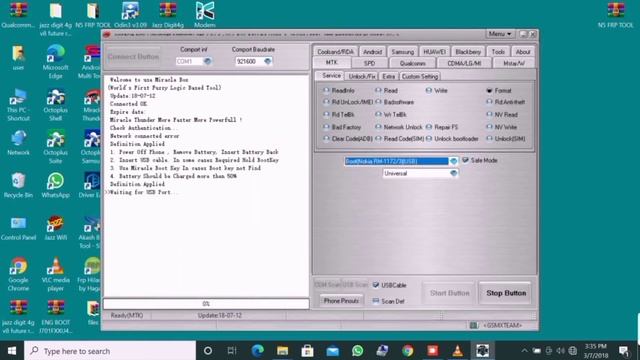Open Jazz Digit4g archive desktop icon
The image size is (640, 360).
click(167, 15)
